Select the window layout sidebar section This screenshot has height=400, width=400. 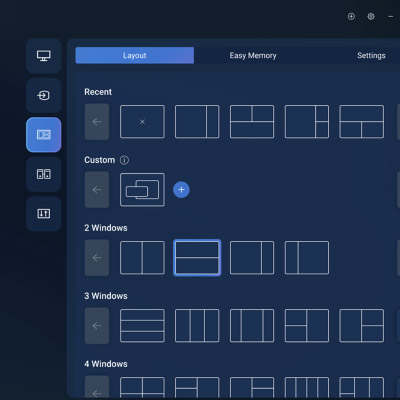[x=44, y=135]
